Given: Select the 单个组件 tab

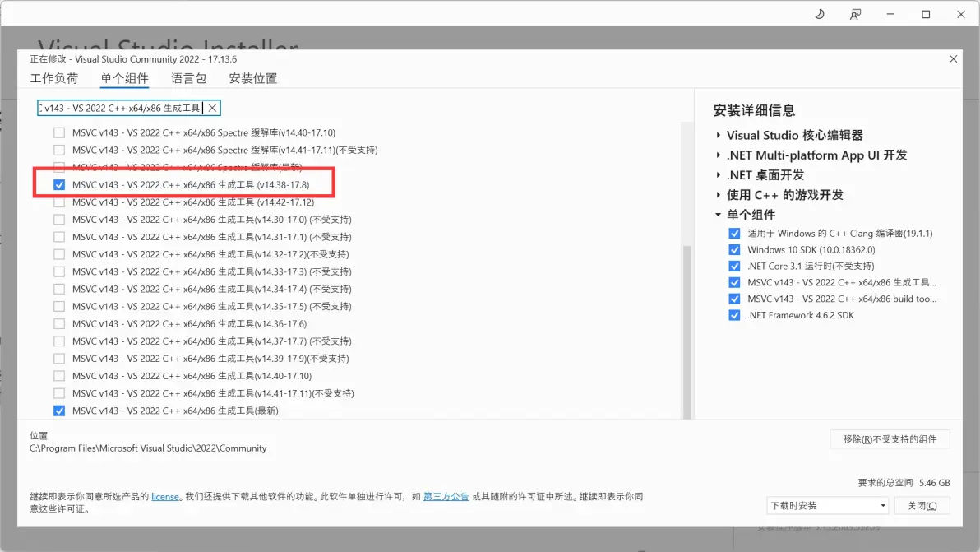Looking at the screenshot, I should pos(124,78).
